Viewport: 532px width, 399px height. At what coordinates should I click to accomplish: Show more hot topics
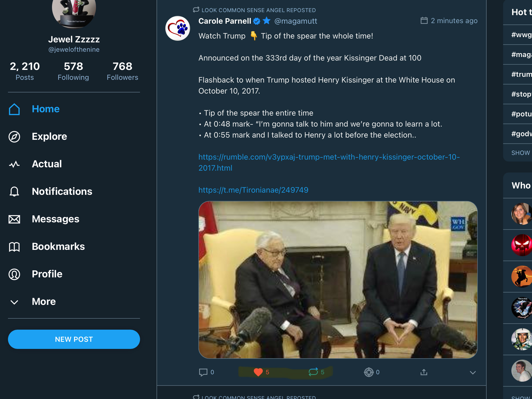pos(520,153)
